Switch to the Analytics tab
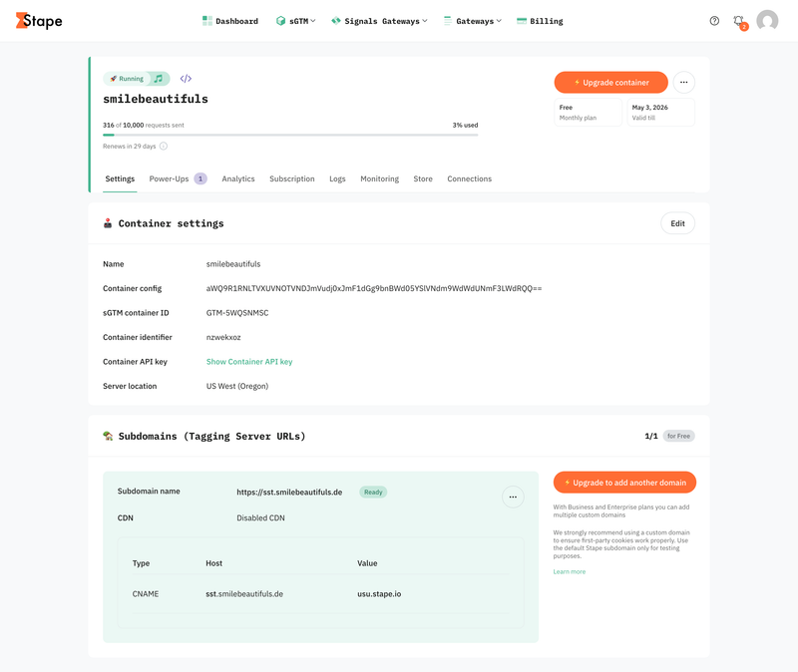The height and width of the screenshot is (672, 798). coord(238,178)
